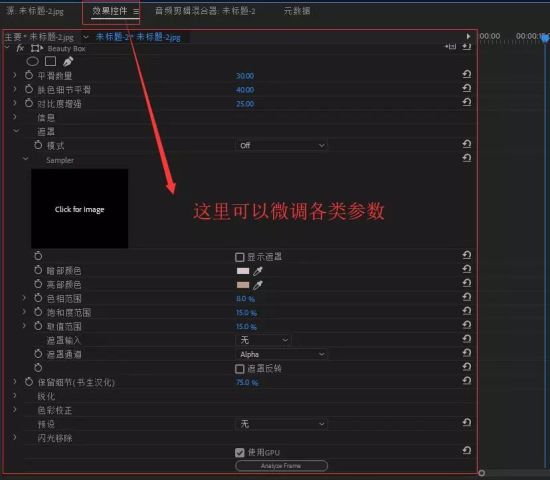This screenshot has height=480, width=550.
Task: Reset the 遮罩反转 parameter
Action: [x=467, y=367]
